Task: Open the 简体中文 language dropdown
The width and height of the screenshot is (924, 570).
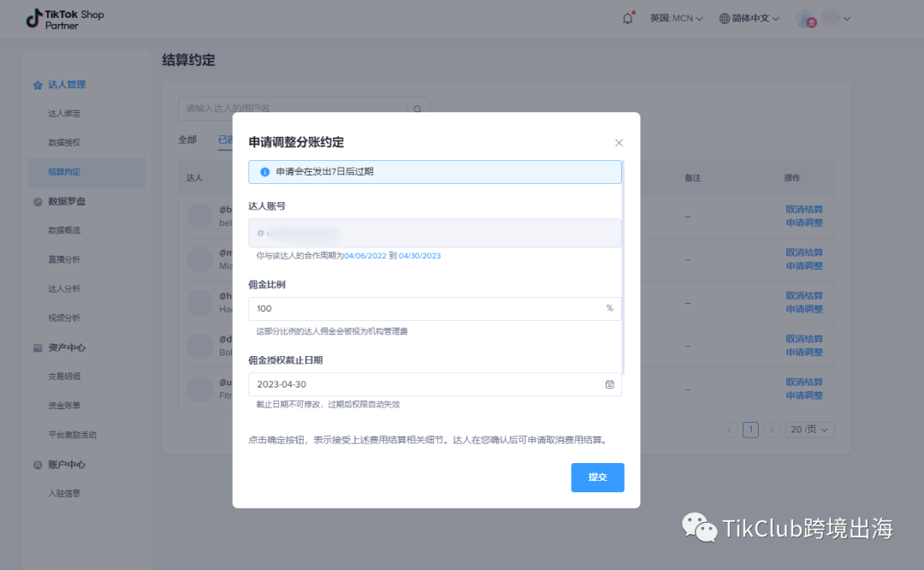Action: coord(749,18)
